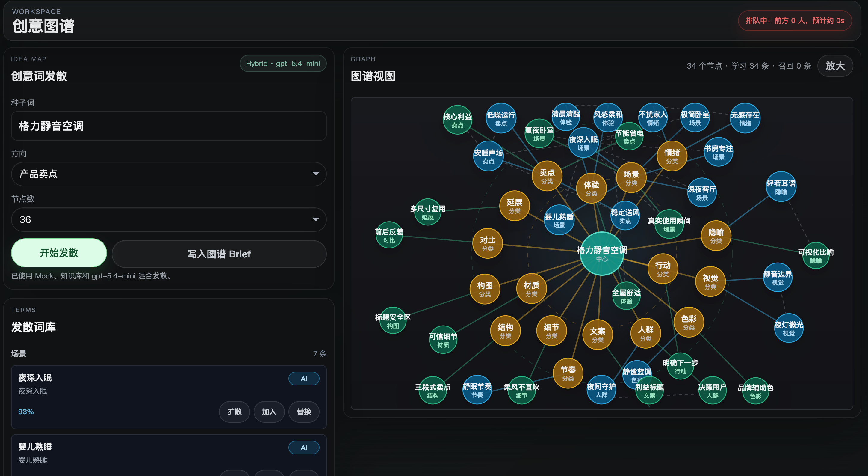
Task: Select the 不扰家人 graph node
Action: point(653,118)
